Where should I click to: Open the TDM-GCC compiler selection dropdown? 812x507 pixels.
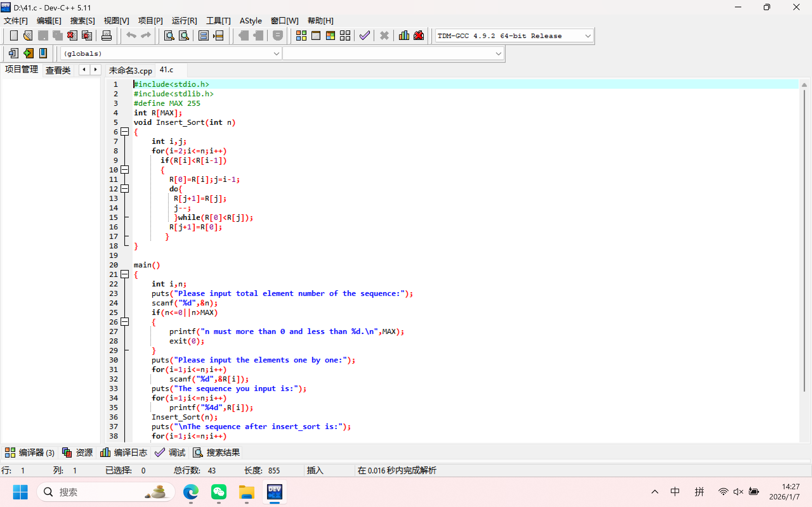tap(587, 36)
